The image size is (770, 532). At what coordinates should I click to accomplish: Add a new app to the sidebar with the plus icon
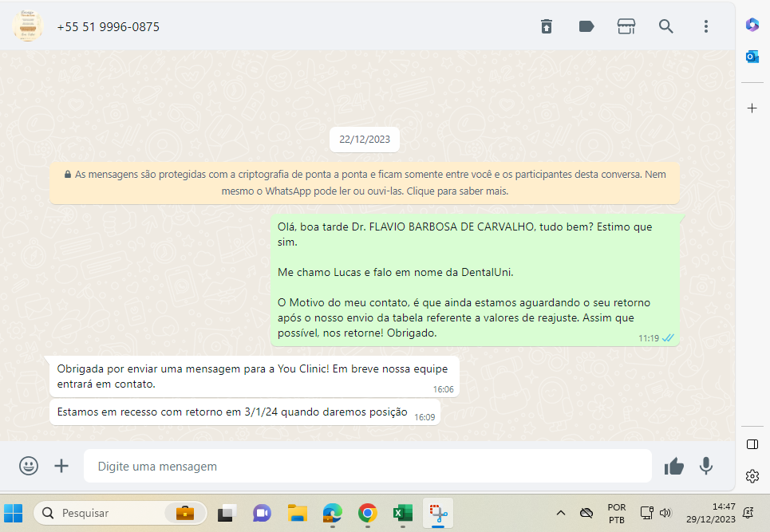click(x=752, y=108)
